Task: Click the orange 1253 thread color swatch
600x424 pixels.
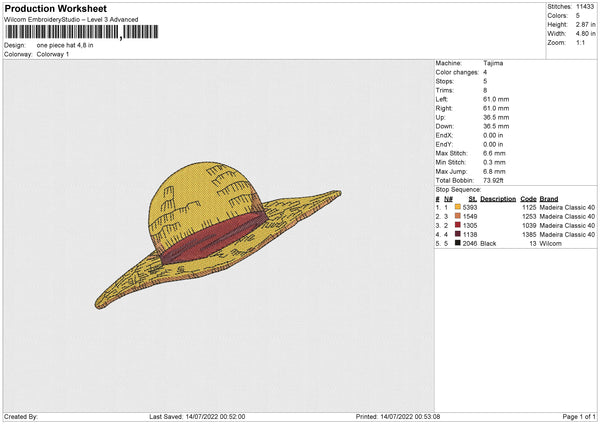Action: (x=457, y=216)
